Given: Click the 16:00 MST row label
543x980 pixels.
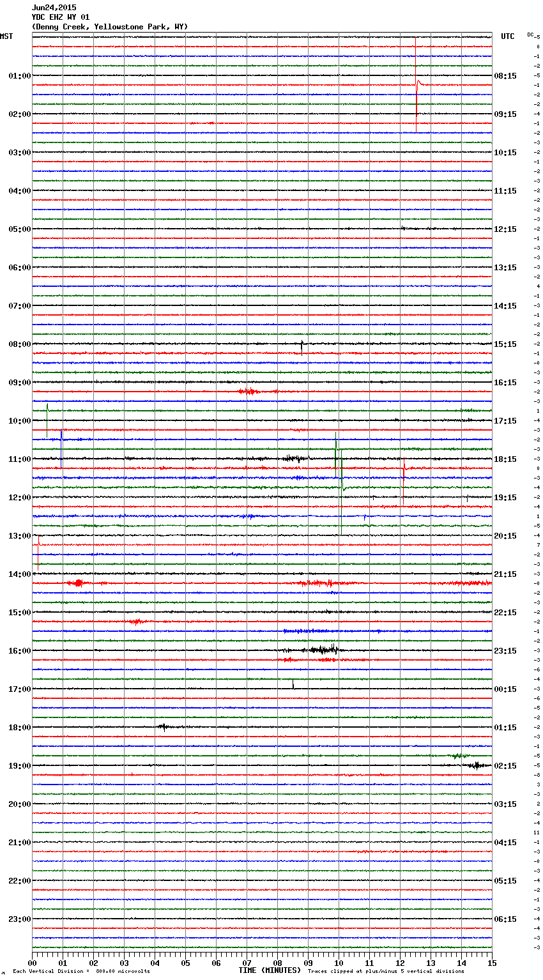Looking at the screenshot, I should click(x=19, y=650).
